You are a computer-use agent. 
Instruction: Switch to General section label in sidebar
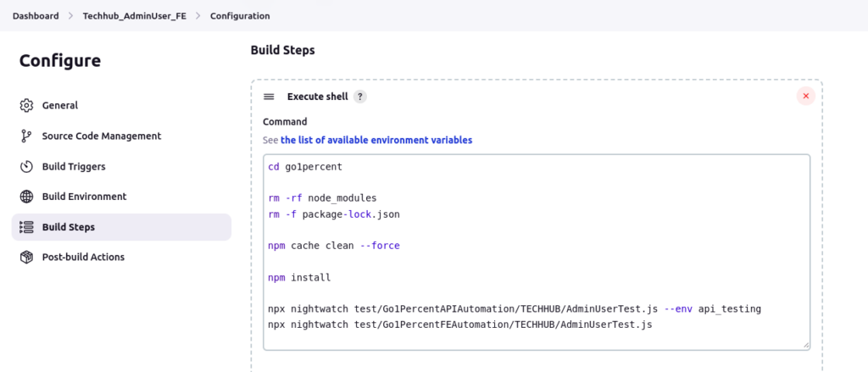(x=60, y=106)
